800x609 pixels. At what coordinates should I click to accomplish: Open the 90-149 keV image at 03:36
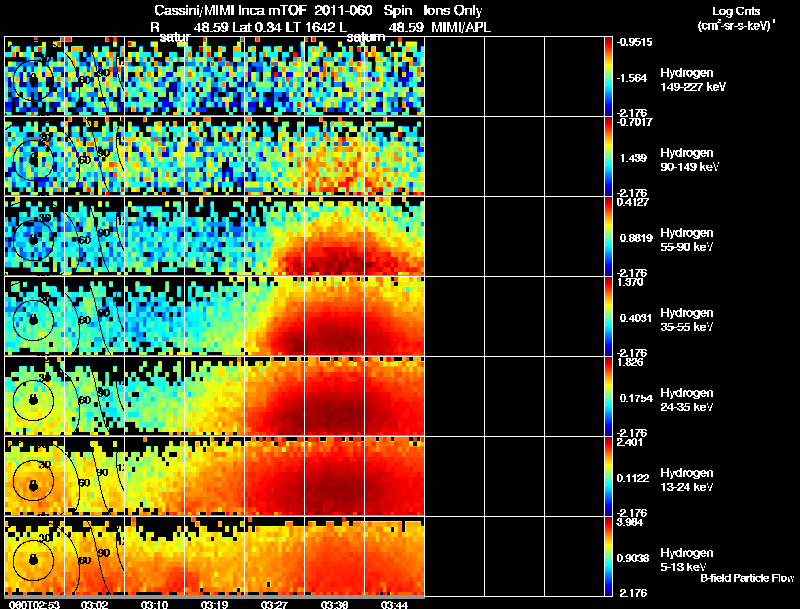point(335,156)
